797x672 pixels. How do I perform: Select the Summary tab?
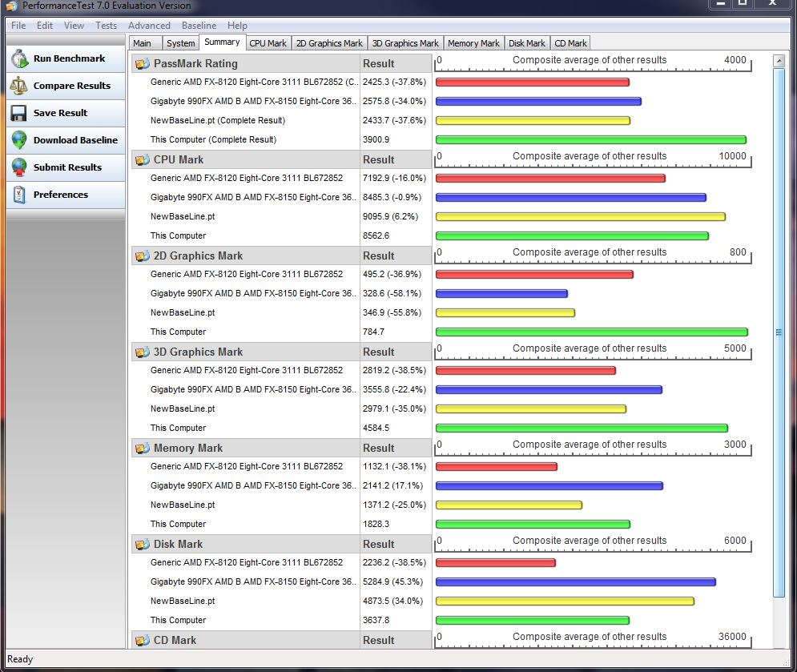[222, 42]
